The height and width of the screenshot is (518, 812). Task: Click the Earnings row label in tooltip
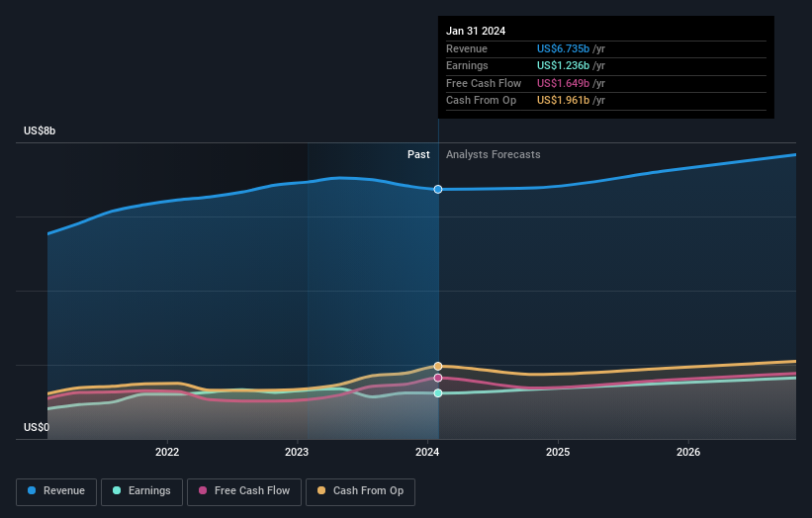[x=467, y=65]
